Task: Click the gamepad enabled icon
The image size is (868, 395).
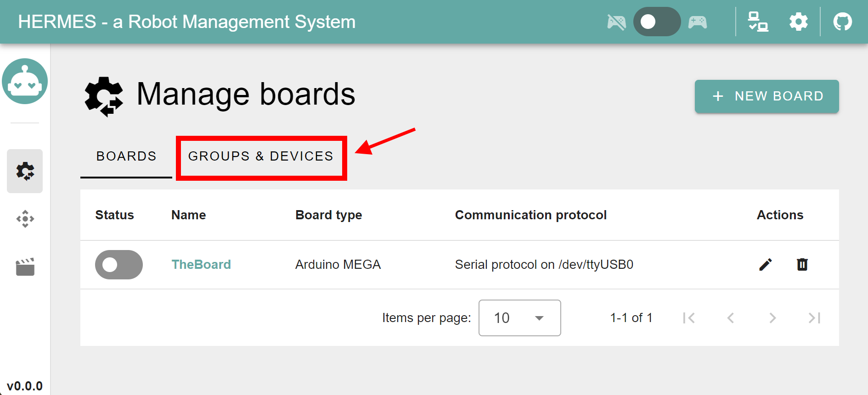Action: click(x=697, y=22)
